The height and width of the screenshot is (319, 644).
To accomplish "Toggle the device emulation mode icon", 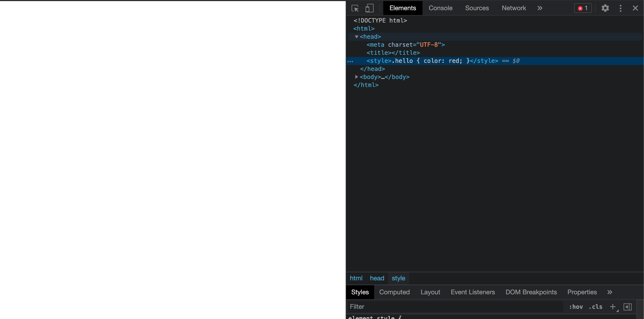I will (369, 8).
